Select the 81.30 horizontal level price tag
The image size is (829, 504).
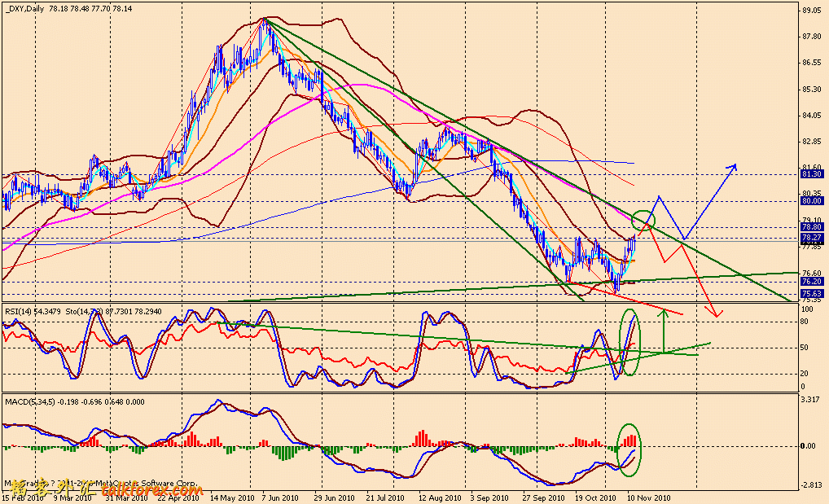pos(812,174)
